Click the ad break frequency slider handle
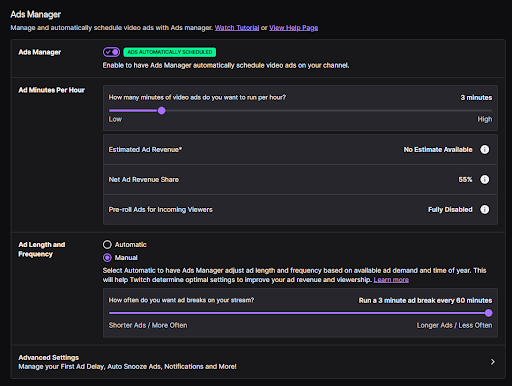This screenshot has height=386, width=512. coord(488,313)
